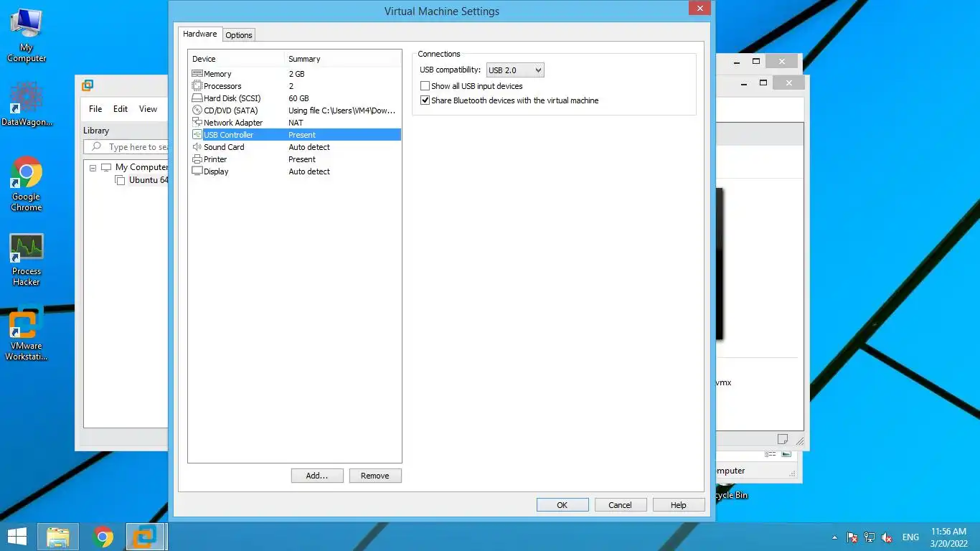Select My Computer in library tree
This screenshot has height=551, width=980.
pos(141,167)
